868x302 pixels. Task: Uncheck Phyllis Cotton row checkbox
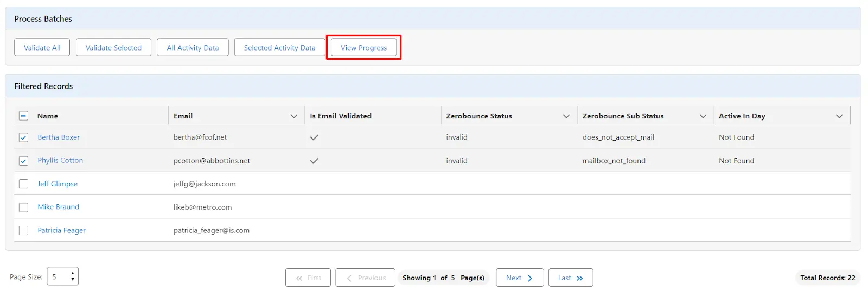[x=24, y=161]
